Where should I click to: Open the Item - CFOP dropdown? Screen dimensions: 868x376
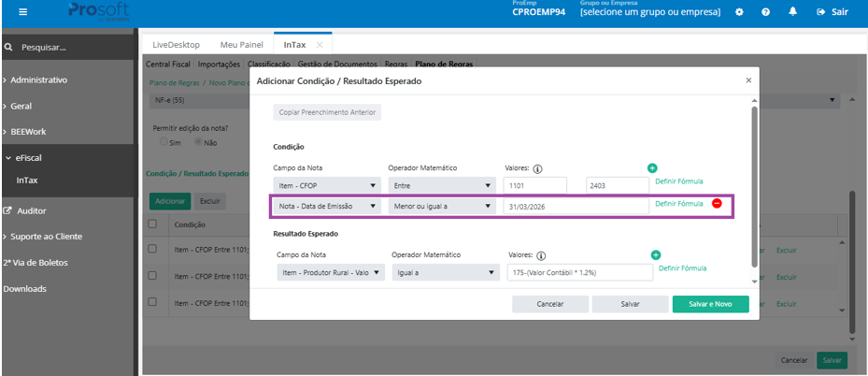point(327,185)
